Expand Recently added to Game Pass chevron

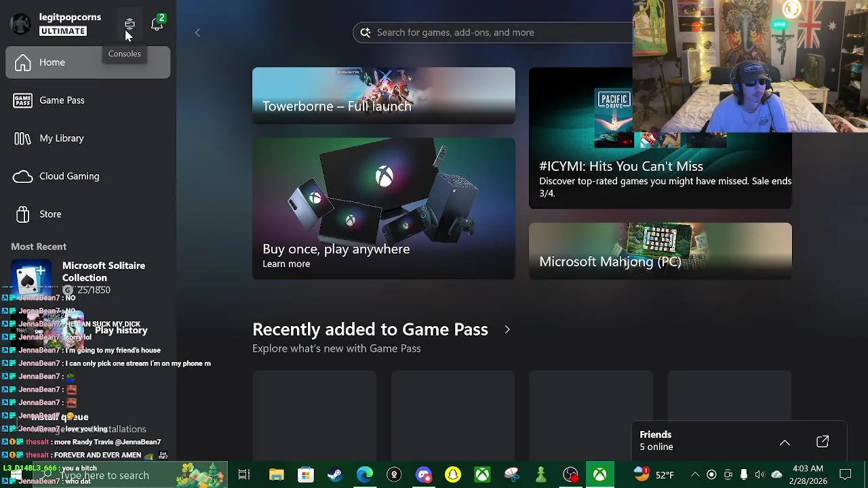tap(507, 329)
